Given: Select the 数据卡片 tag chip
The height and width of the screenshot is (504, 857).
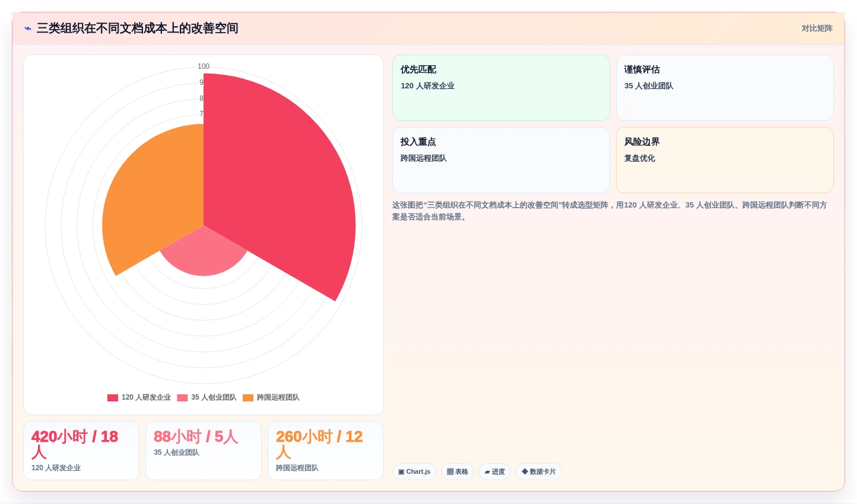Looking at the screenshot, I should 539,472.
